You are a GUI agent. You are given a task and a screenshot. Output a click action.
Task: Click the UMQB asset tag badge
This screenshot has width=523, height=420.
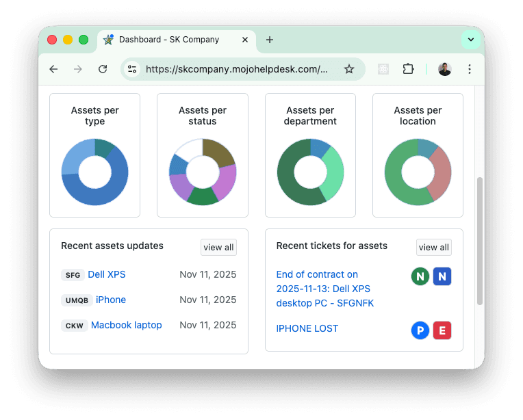tap(77, 300)
